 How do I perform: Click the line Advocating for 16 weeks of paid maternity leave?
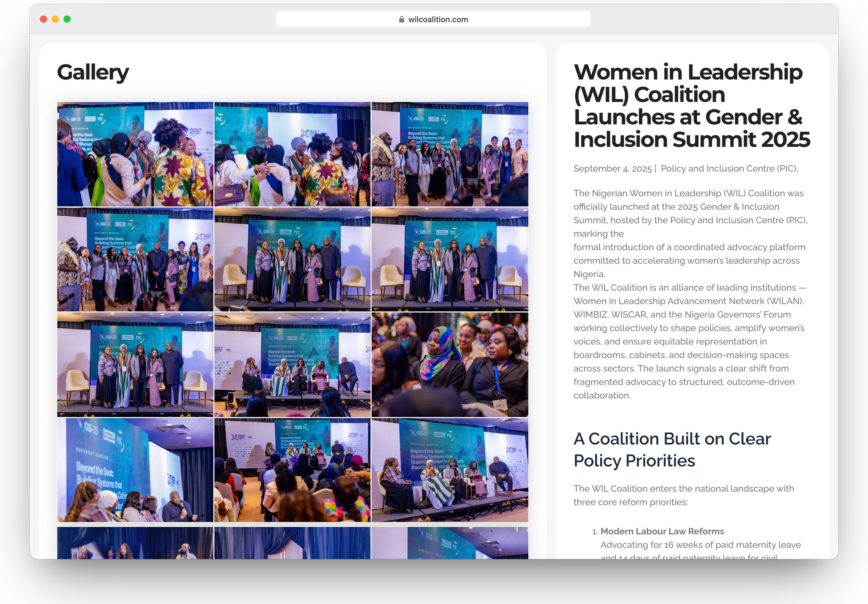701,545
